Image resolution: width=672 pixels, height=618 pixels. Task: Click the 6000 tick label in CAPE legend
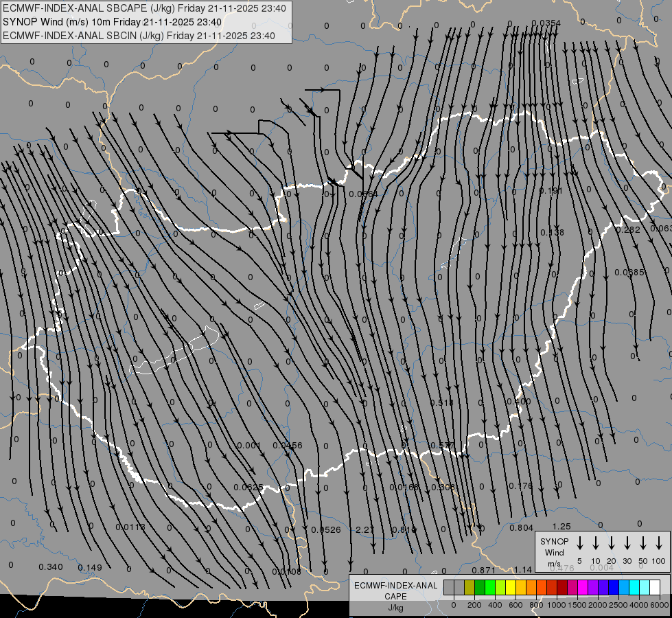[x=660, y=605]
